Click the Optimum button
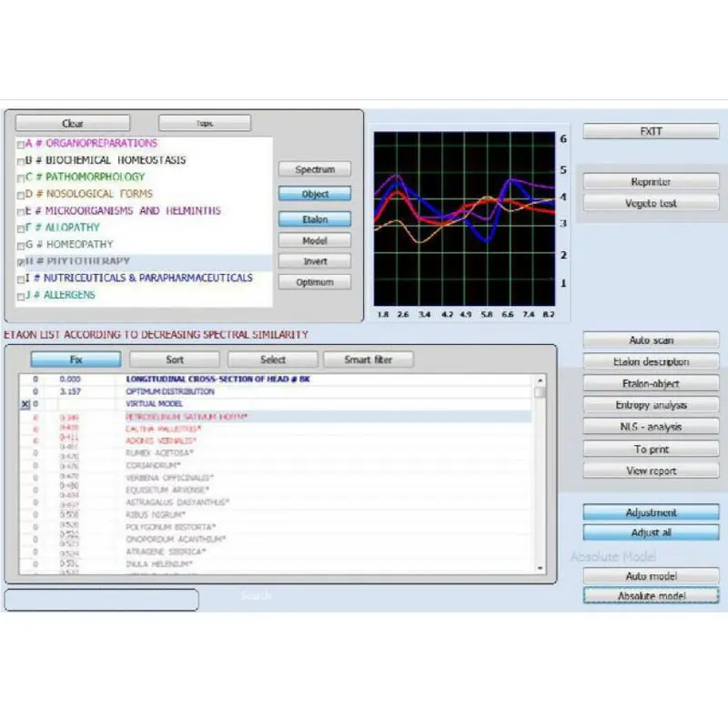728x728 pixels. [x=315, y=282]
